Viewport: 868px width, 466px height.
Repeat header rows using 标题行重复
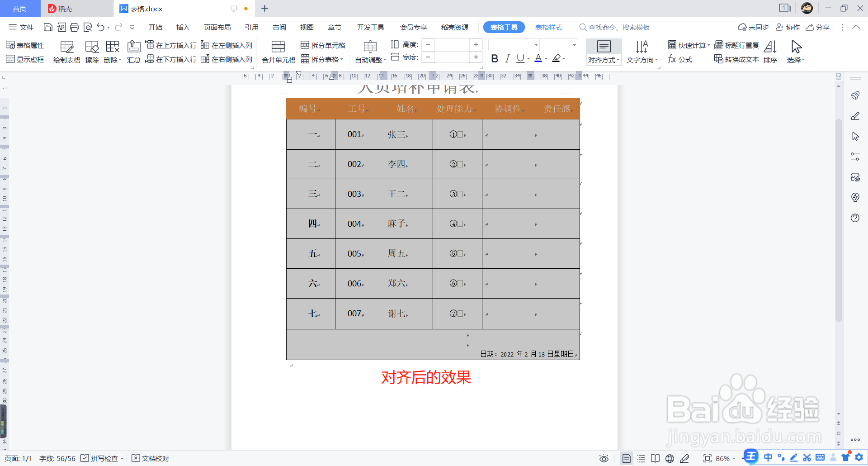coord(737,45)
